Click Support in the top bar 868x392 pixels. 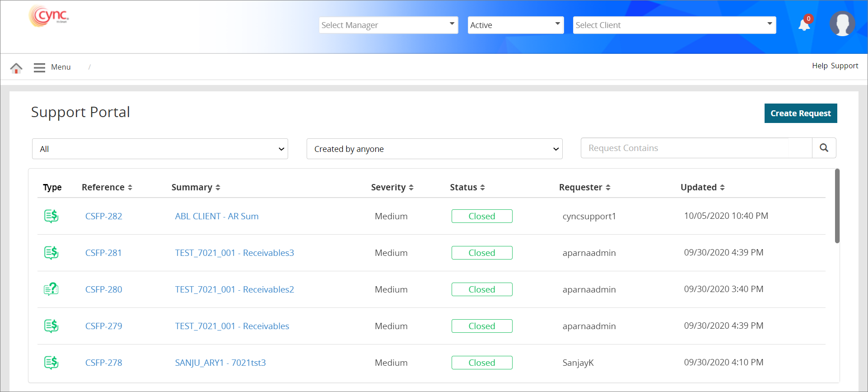(845, 66)
